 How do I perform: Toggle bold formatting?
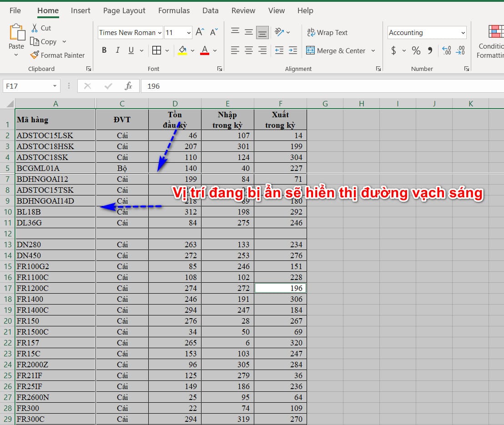point(104,50)
